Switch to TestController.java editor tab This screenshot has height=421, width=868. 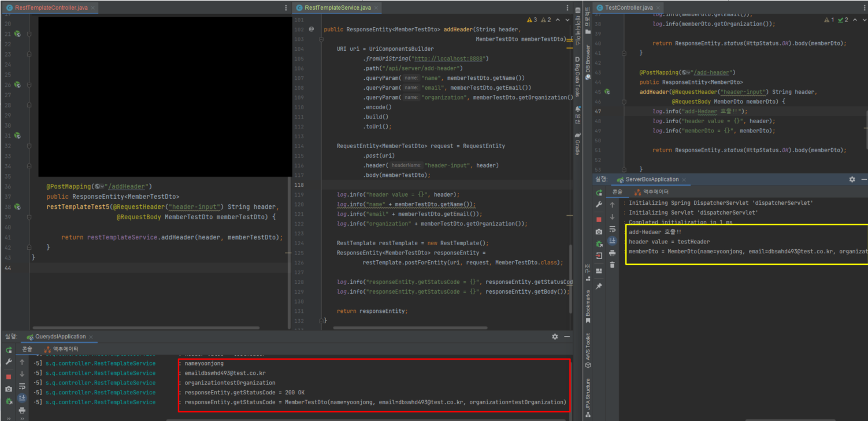click(629, 8)
